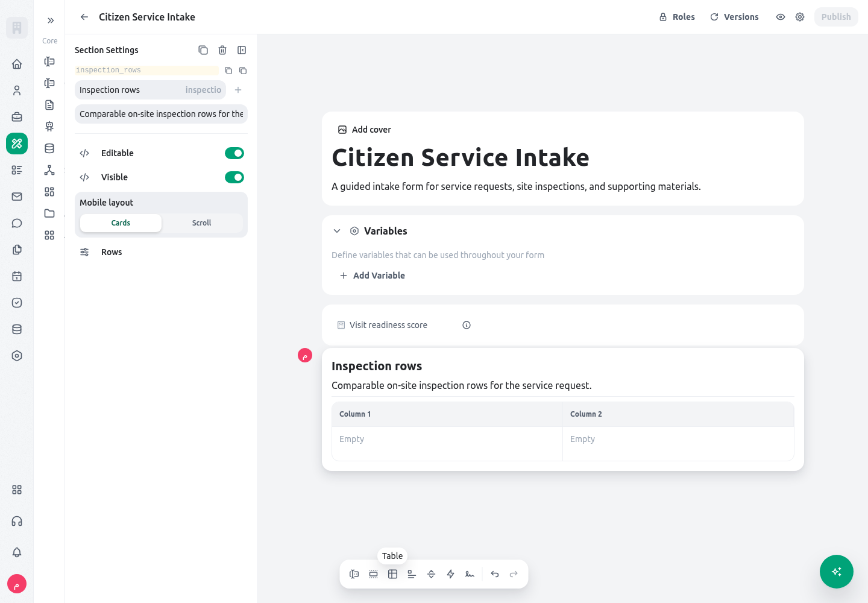Click Add cover above the form title
Image resolution: width=868 pixels, height=603 pixels.
(x=365, y=130)
